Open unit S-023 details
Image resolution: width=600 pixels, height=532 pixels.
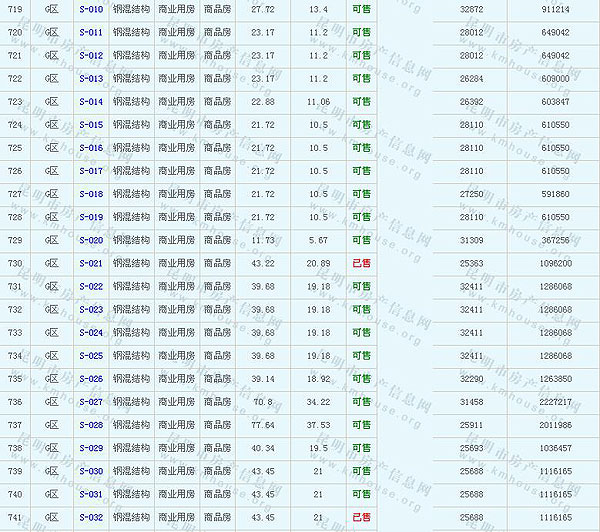[x=90, y=310]
